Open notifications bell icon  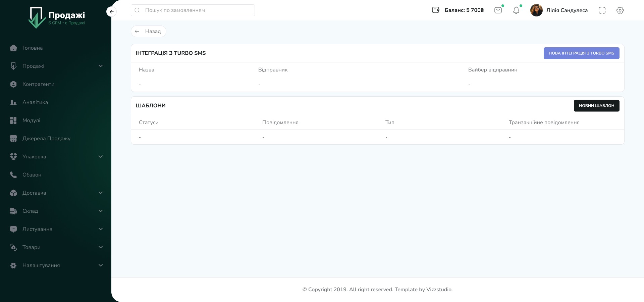coord(516,10)
